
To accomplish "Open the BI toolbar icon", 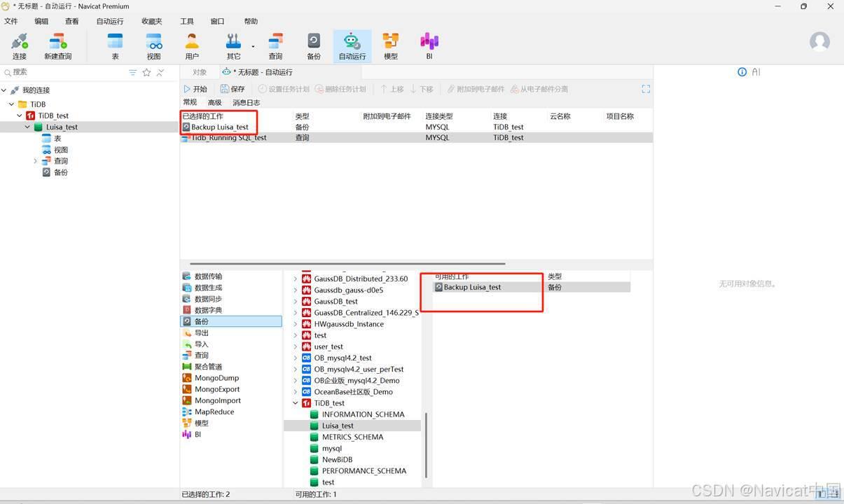I will coord(429,46).
